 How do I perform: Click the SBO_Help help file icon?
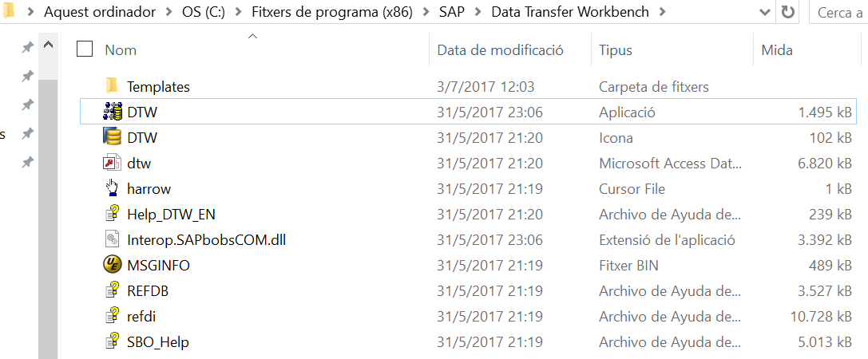[x=113, y=342]
